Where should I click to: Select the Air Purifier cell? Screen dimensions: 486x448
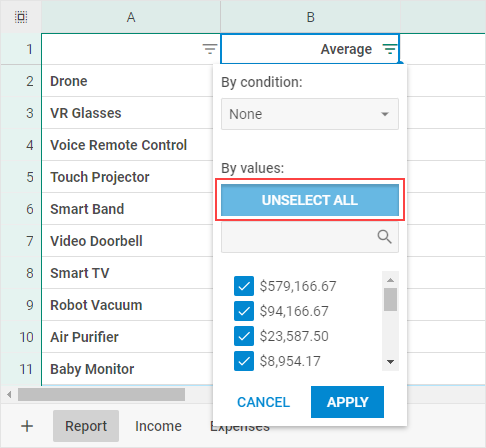[x=127, y=337]
